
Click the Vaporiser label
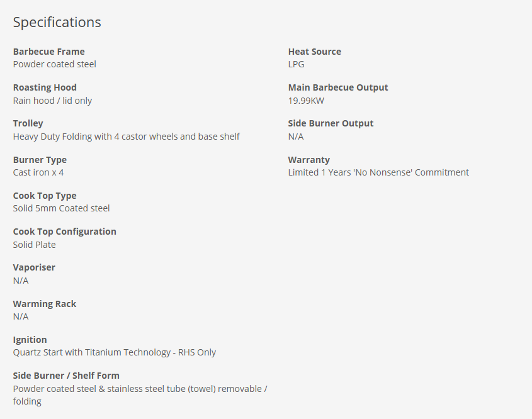pyautogui.click(x=34, y=267)
